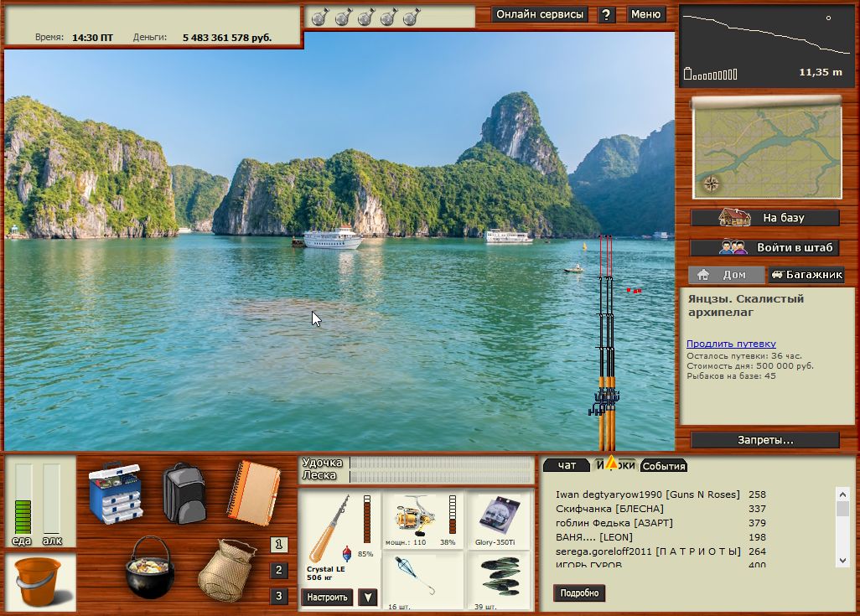The width and height of the screenshot is (860, 616).
Task: Click the Леска tension bar
Action: (x=442, y=476)
